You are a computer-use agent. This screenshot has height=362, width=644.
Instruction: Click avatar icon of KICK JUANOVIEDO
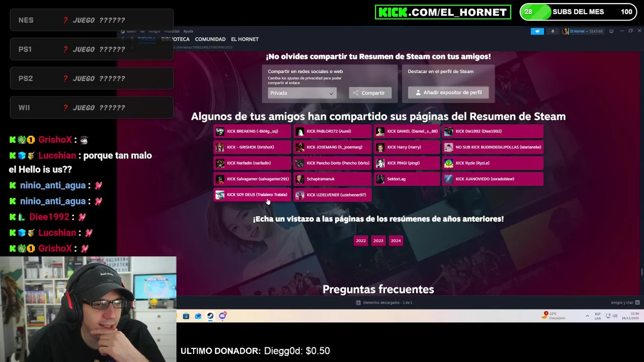pos(448,179)
